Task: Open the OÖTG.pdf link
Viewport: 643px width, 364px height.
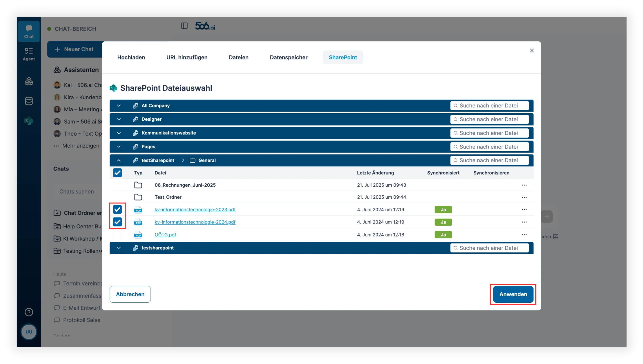Action: pyautogui.click(x=165, y=235)
